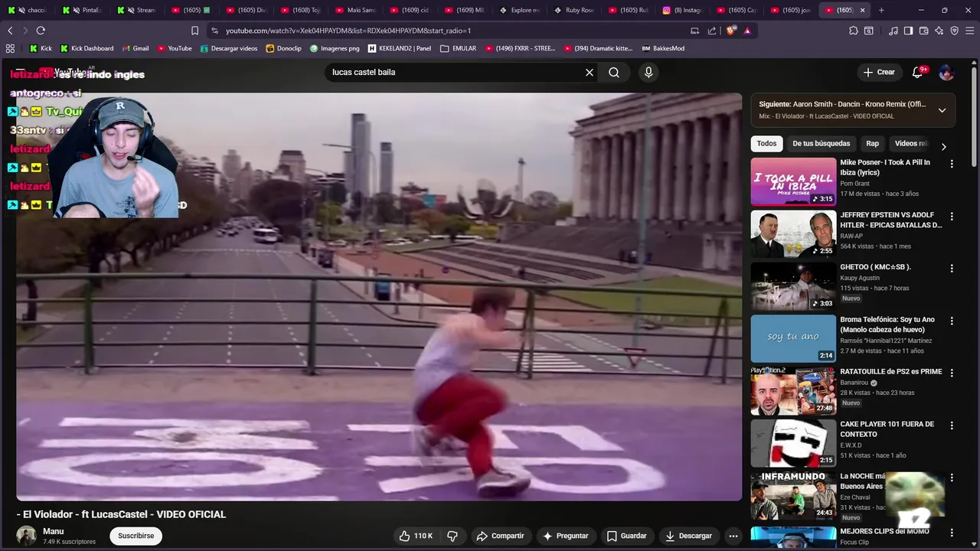The height and width of the screenshot is (551, 980).
Task: Select the Todos filter chip
Action: pyautogui.click(x=766, y=143)
